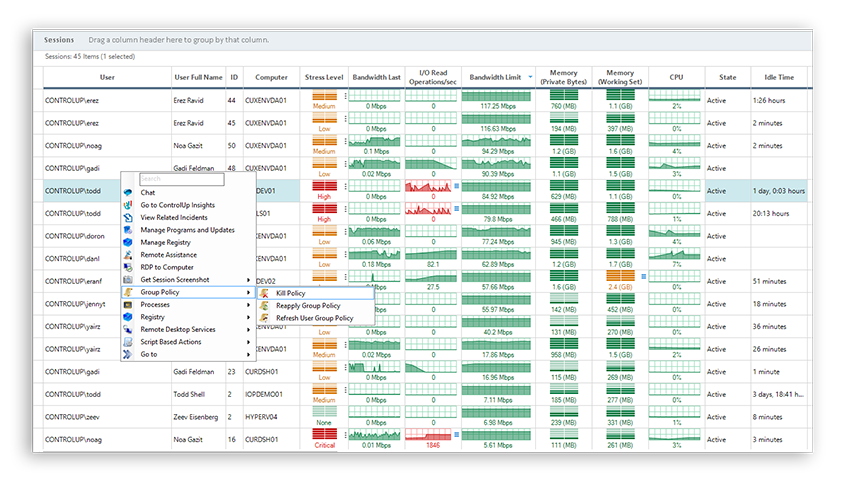Click the User Full Name column header
845x490 pixels.
pos(198,77)
